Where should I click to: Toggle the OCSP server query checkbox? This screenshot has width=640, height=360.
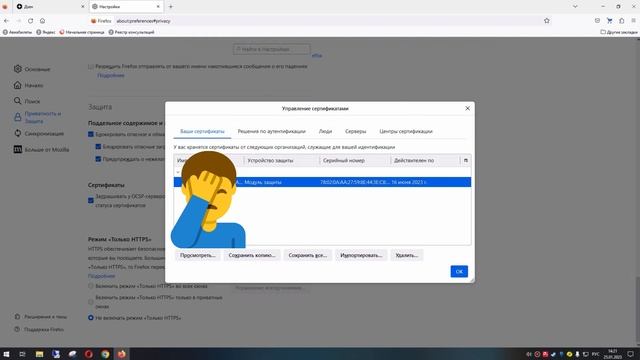(x=91, y=200)
